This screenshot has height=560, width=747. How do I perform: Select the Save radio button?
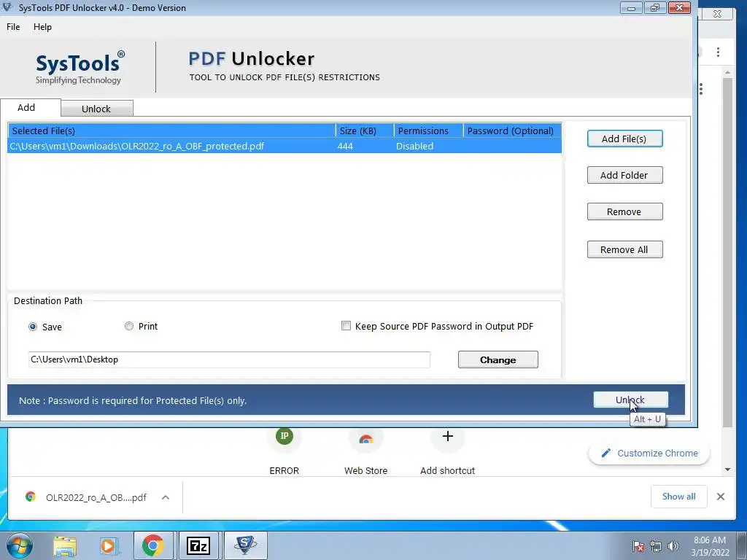click(33, 327)
